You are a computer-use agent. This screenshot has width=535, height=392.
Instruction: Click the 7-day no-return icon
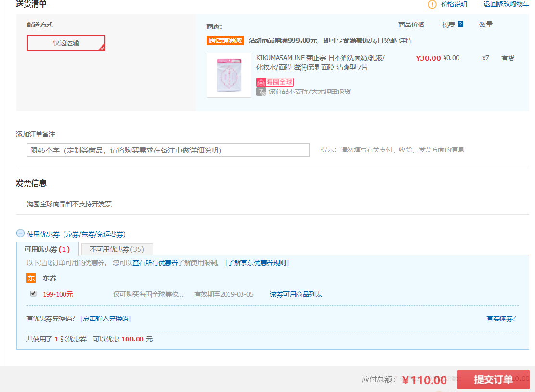(261, 92)
